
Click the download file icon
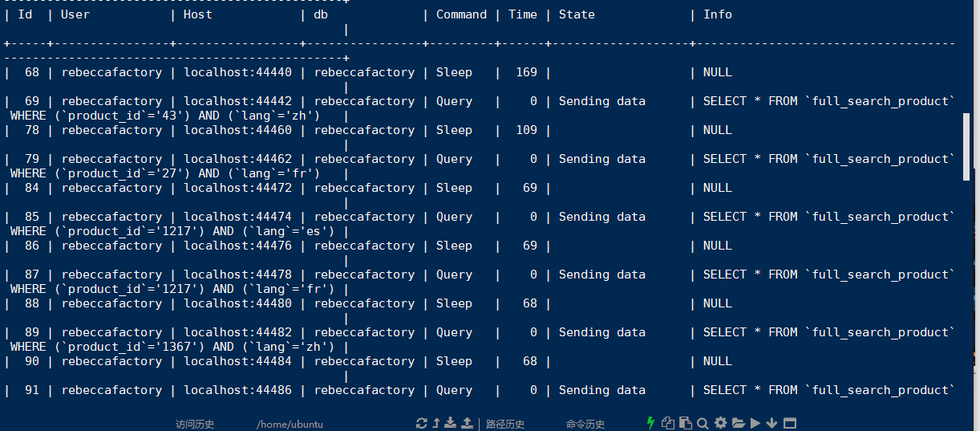pos(451,424)
